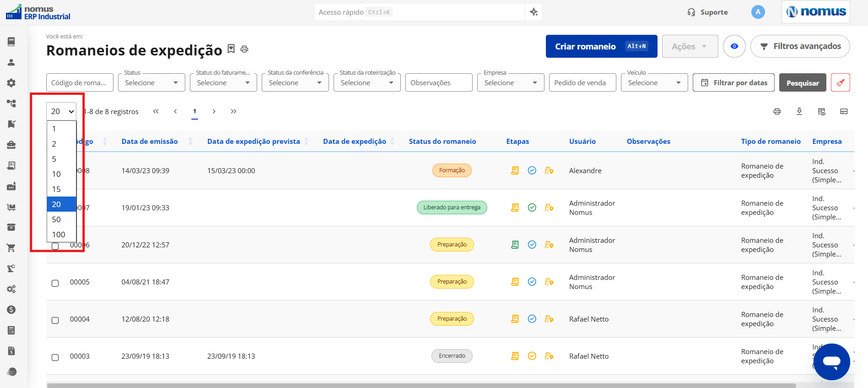
Task: Open the calculator sidebar icon
Action: click(x=11, y=330)
